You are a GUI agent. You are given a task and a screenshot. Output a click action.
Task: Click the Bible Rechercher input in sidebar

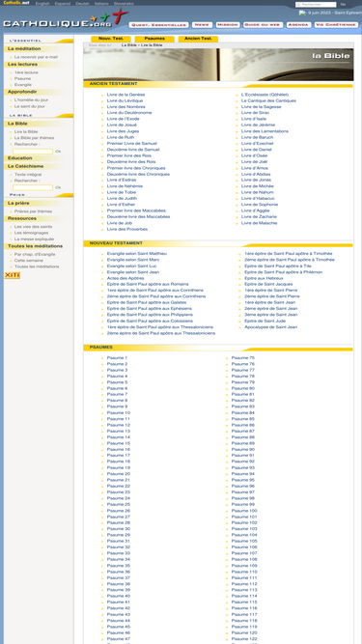click(33, 152)
